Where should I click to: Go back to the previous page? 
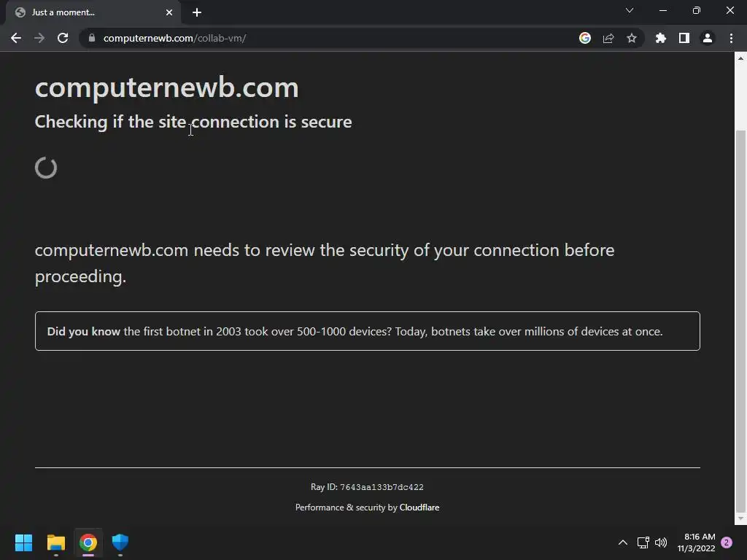(16, 38)
